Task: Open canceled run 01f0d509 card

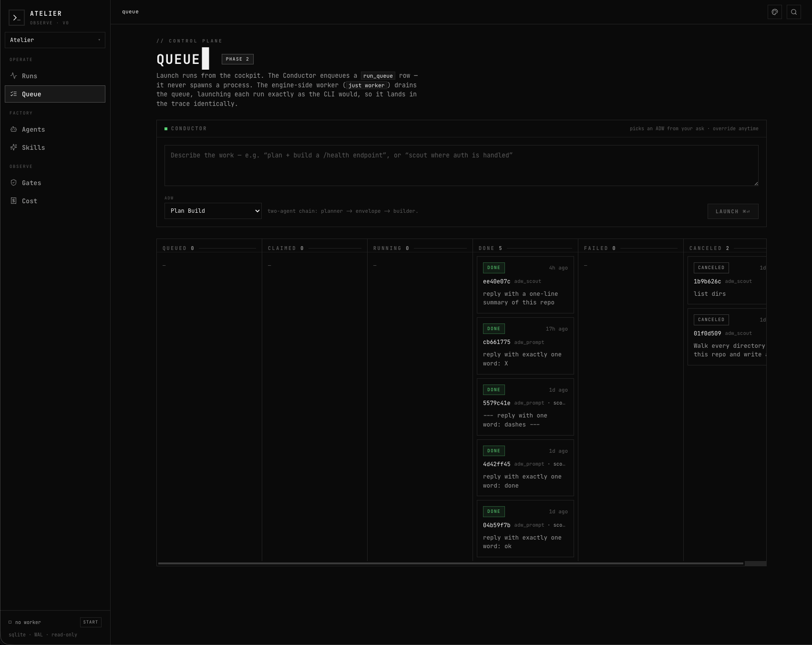Action: (727, 337)
